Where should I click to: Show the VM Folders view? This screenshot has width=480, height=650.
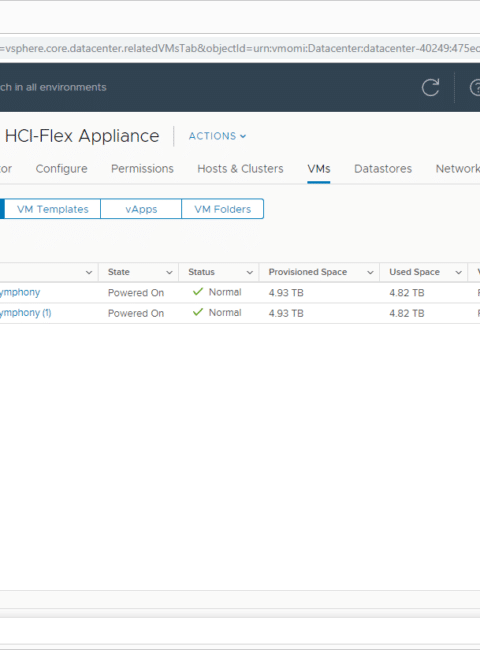click(x=223, y=209)
